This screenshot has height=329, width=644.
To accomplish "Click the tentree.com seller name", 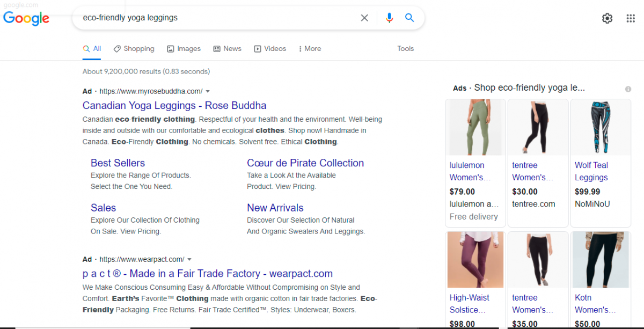I will point(533,204).
